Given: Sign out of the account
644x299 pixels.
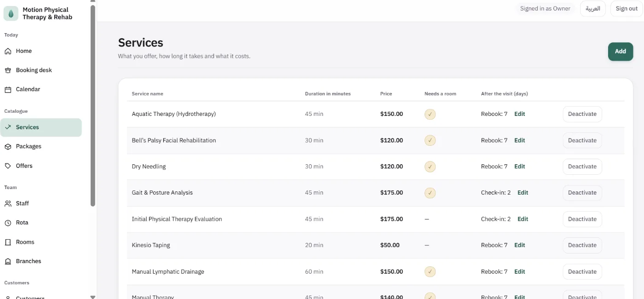Looking at the screenshot, I should click(x=627, y=9).
